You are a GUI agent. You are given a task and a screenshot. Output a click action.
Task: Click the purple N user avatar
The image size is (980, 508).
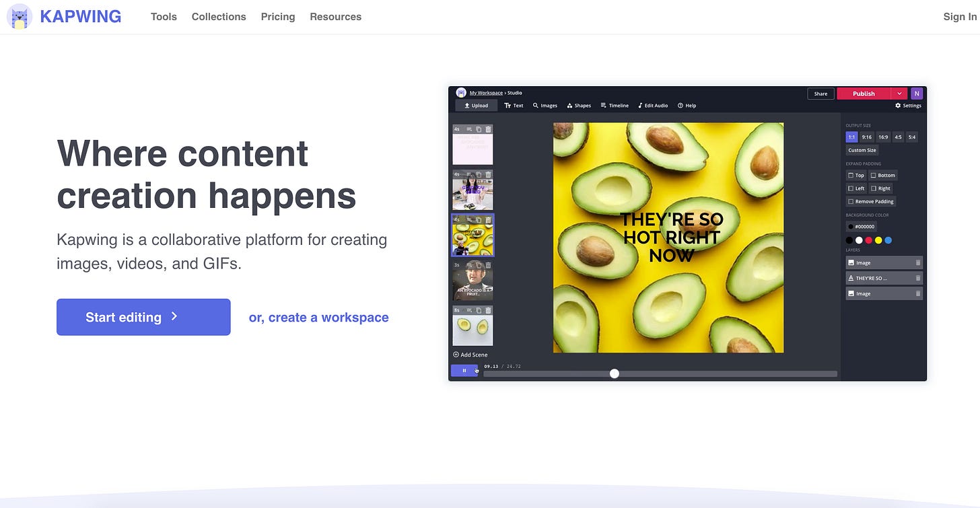pos(916,94)
